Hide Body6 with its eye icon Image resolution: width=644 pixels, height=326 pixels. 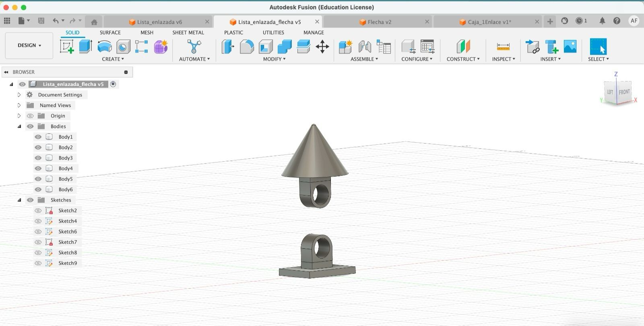tap(38, 189)
